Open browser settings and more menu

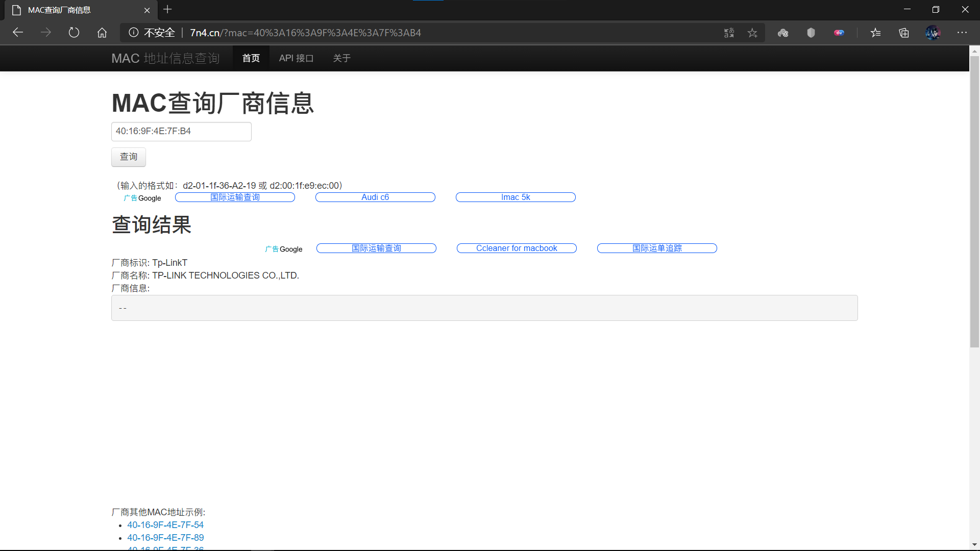coord(962,33)
